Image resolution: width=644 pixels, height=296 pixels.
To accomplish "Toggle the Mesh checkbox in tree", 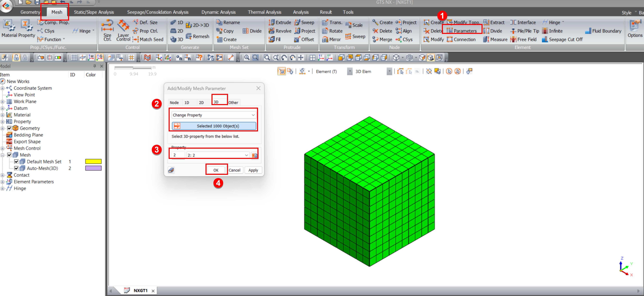I will 9,155.
